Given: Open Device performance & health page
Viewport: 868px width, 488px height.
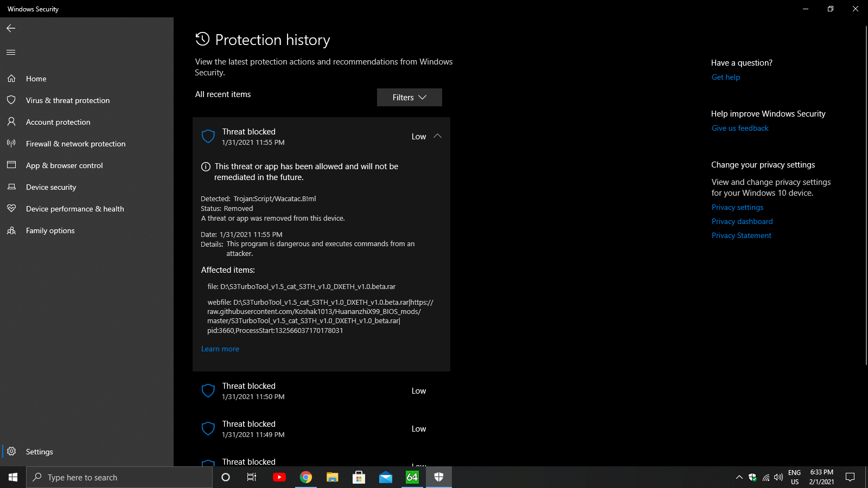Looking at the screenshot, I should pos(87,209).
